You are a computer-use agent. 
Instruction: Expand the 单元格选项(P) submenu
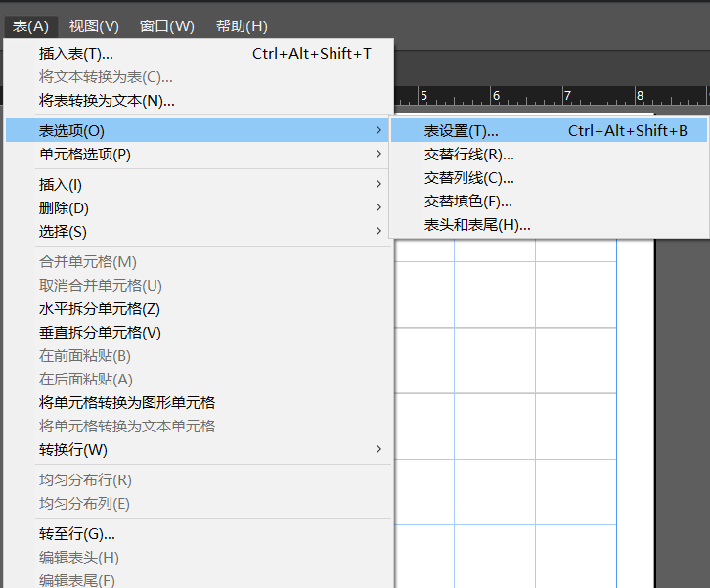tap(85, 155)
